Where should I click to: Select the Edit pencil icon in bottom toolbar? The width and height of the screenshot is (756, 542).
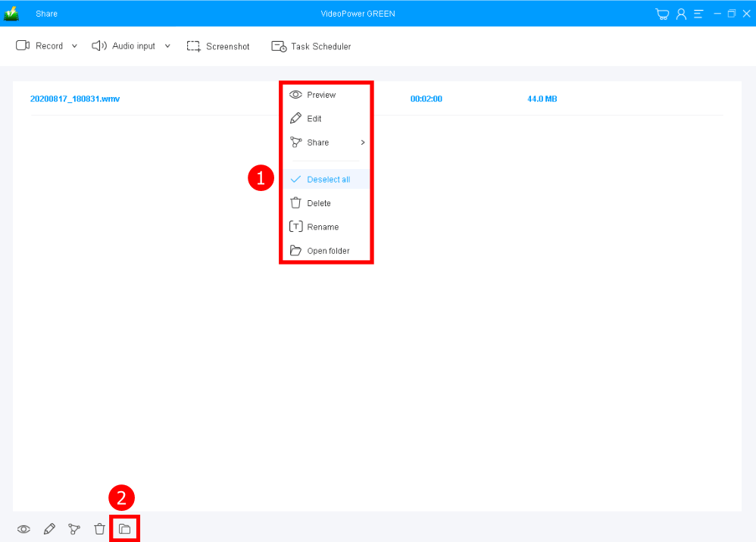pos(49,528)
